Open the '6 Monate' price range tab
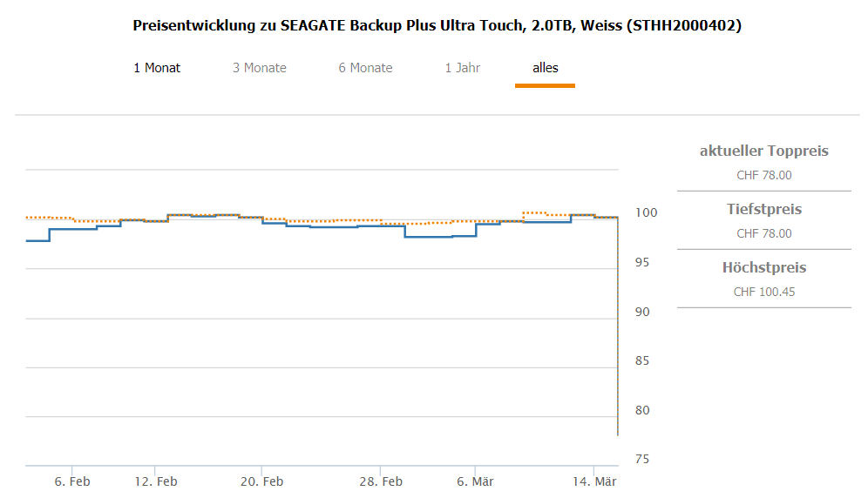The image size is (868, 498). click(365, 68)
